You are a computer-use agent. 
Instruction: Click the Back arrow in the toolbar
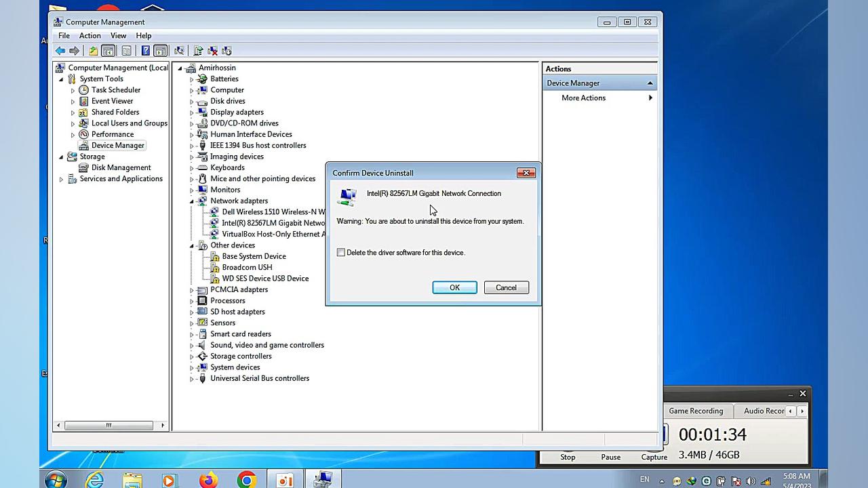60,51
